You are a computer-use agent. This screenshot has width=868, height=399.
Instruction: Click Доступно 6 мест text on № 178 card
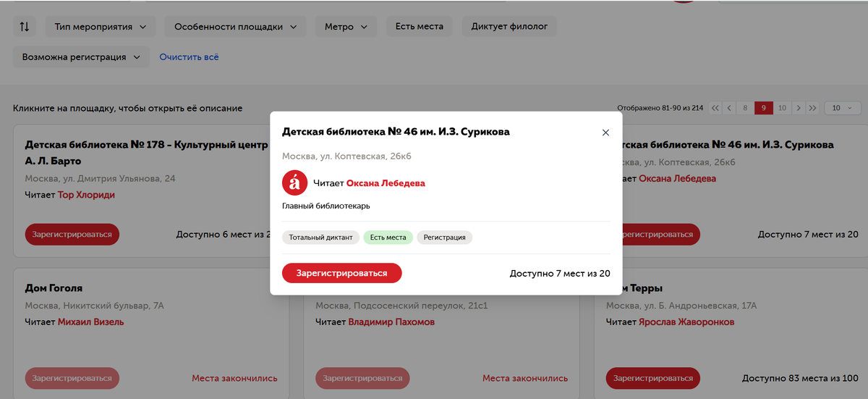[222, 235]
